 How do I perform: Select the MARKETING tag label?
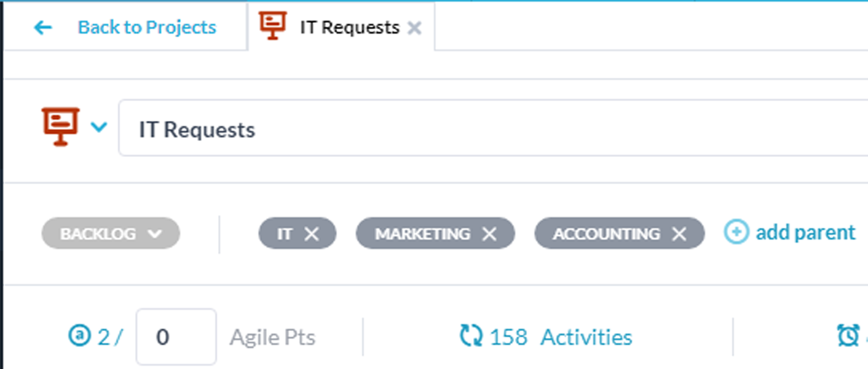coord(422,234)
